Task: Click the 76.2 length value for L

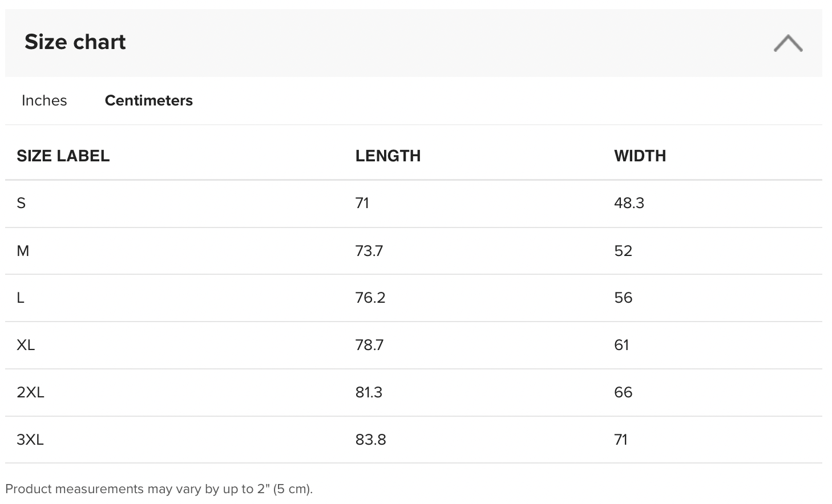Action: click(370, 298)
